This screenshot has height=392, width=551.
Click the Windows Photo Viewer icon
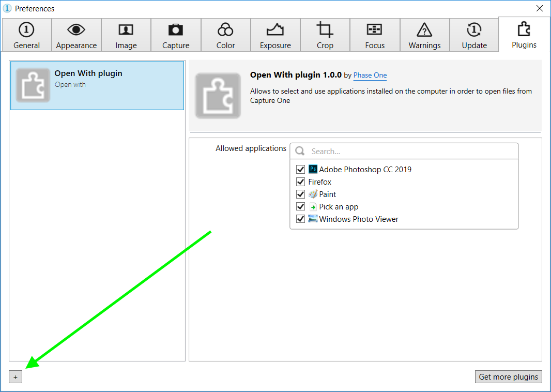313,219
